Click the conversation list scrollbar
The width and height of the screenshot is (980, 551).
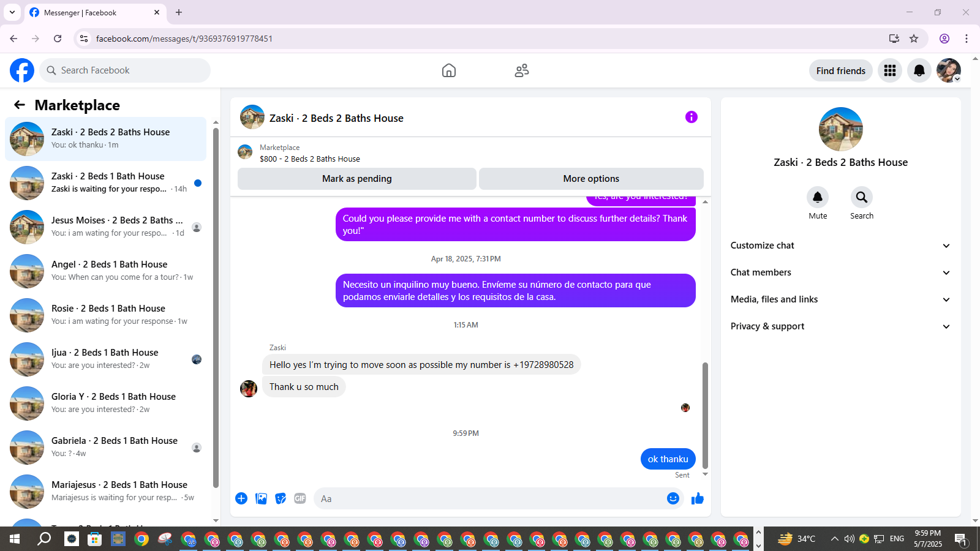216,308
